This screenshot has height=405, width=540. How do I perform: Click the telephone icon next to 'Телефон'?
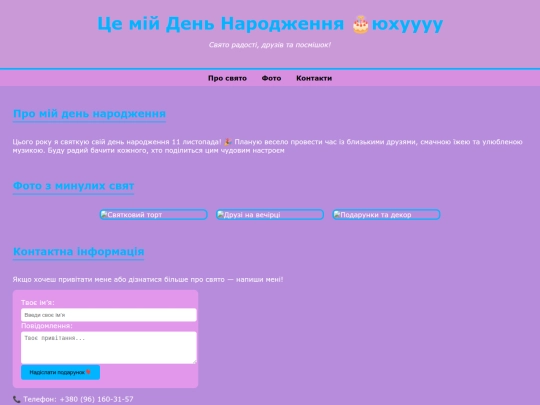pos(17,399)
